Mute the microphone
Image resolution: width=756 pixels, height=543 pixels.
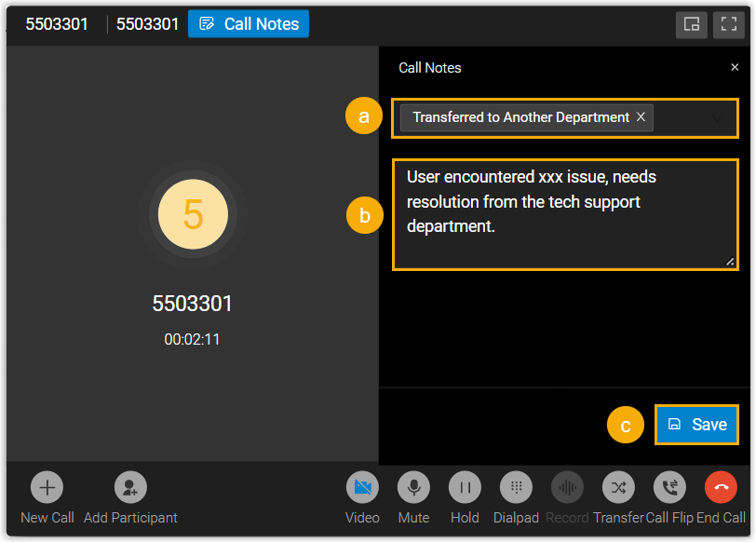tap(413, 487)
